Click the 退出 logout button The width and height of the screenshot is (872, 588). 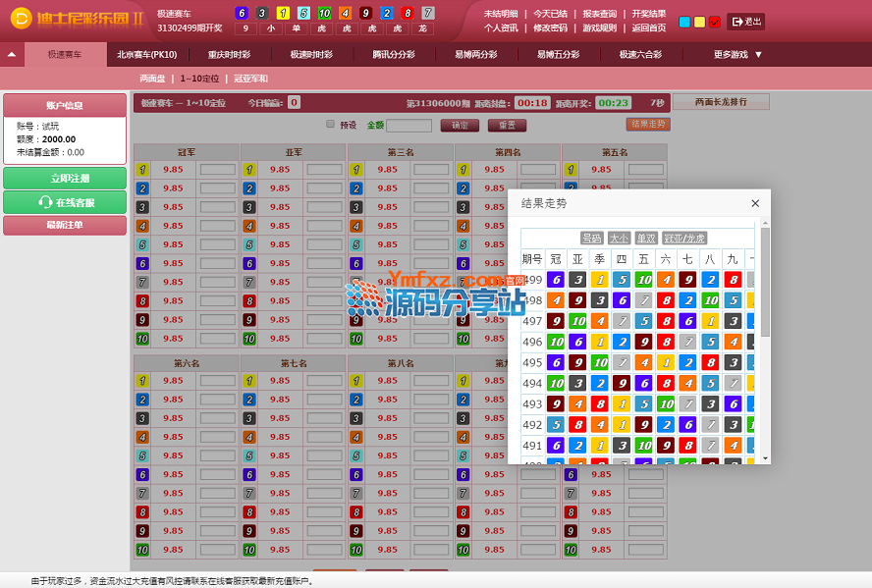745,21
